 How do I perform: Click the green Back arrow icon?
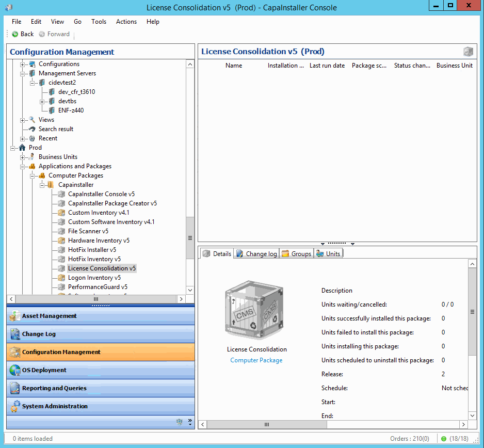pos(15,34)
